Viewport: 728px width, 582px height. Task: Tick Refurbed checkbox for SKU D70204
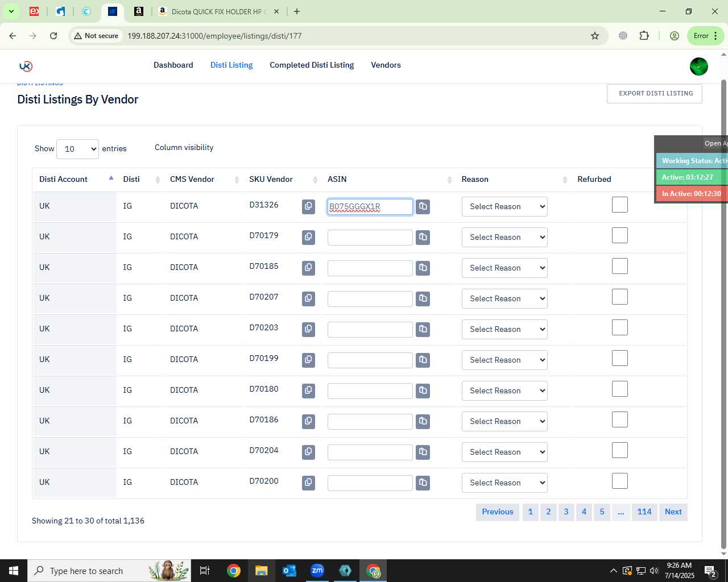620,450
